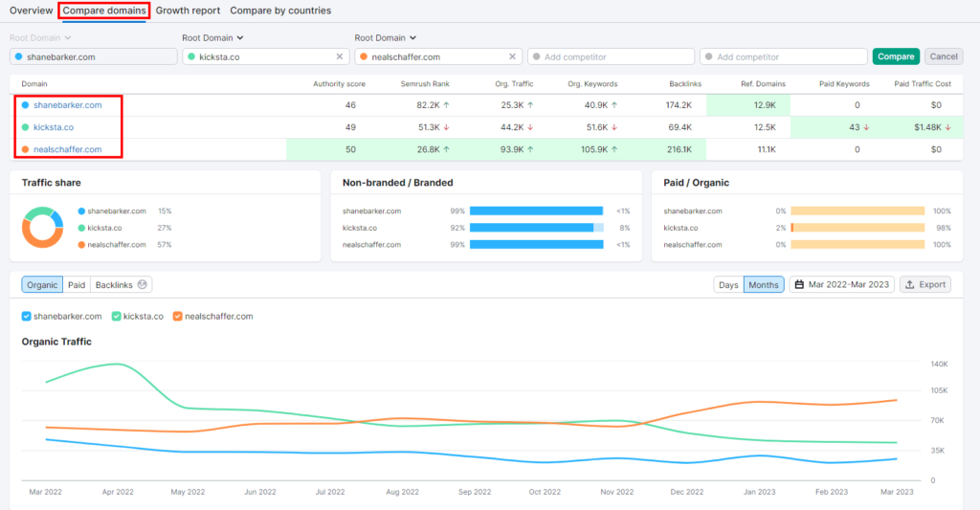Click shanebarker.com bar in Non-branded / Branded
980x510 pixels.
536,211
